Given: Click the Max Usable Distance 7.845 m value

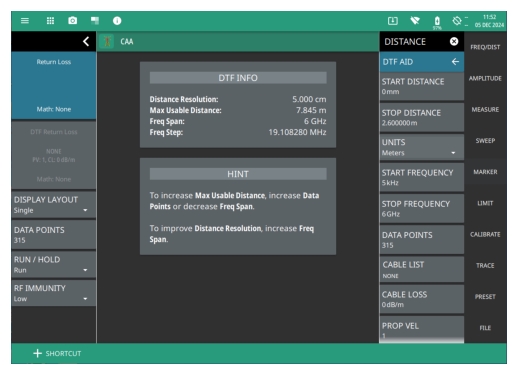Looking at the screenshot, I should tap(311, 110).
